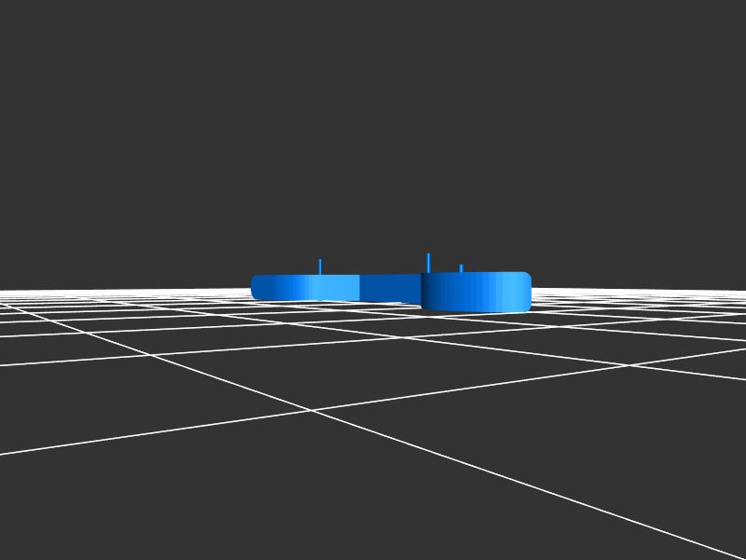Select the tallest vertical pin on the model
Image resolution: width=746 pixels, height=560 pixels.
click(x=428, y=262)
